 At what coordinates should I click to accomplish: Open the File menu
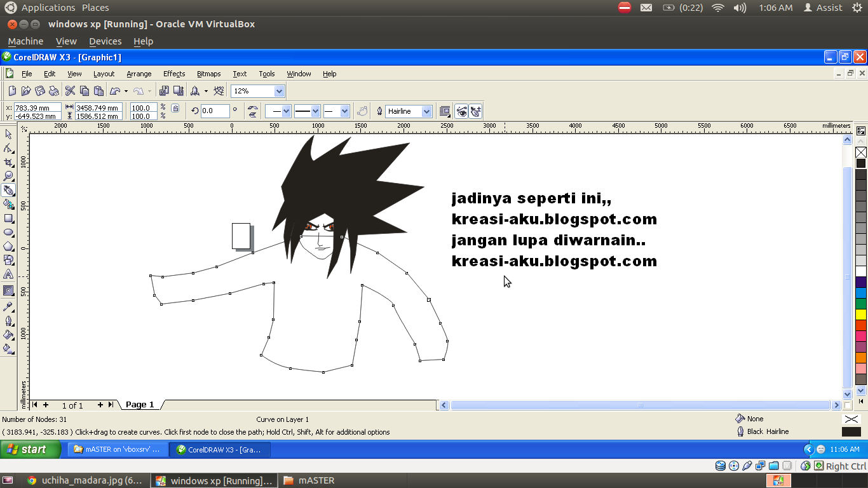coord(27,74)
